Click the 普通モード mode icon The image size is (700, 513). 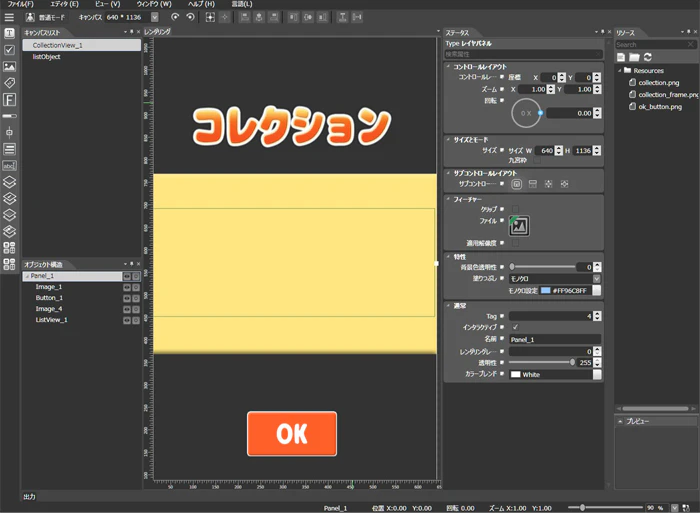[x=30, y=17]
